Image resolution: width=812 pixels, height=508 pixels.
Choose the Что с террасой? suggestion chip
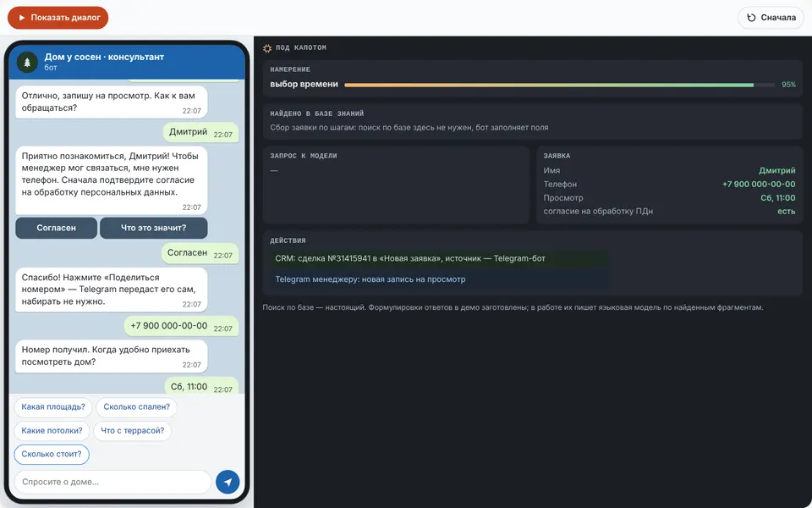coord(133,431)
